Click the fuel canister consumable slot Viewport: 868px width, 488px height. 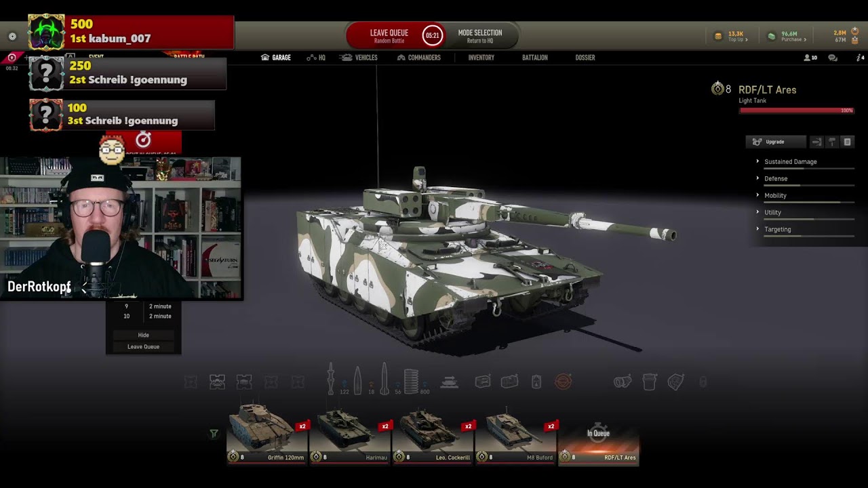536,382
